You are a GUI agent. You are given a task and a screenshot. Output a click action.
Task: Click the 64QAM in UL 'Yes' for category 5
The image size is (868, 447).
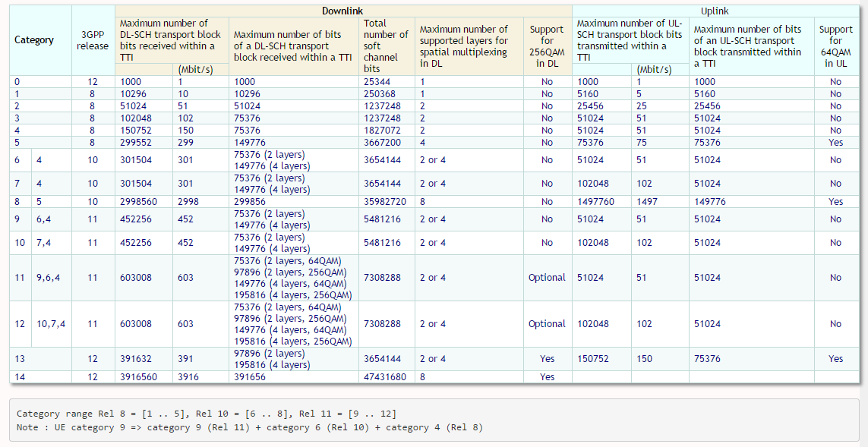tap(836, 143)
